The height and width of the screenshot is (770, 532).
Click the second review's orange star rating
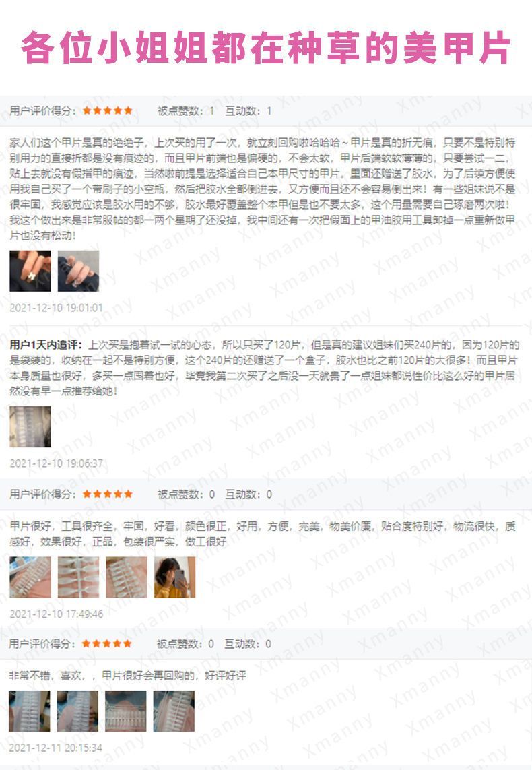click(108, 494)
